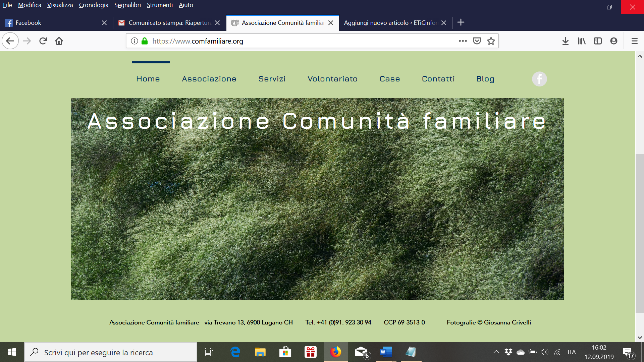644x362 pixels.
Task: Open the Mail app on taskbar
Action: point(362,352)
